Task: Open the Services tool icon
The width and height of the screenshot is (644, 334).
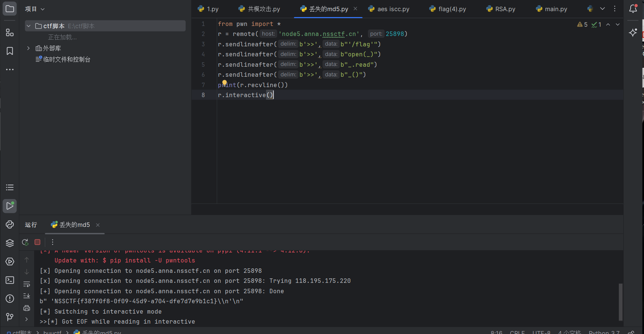Action: click(x=10, y=262)
